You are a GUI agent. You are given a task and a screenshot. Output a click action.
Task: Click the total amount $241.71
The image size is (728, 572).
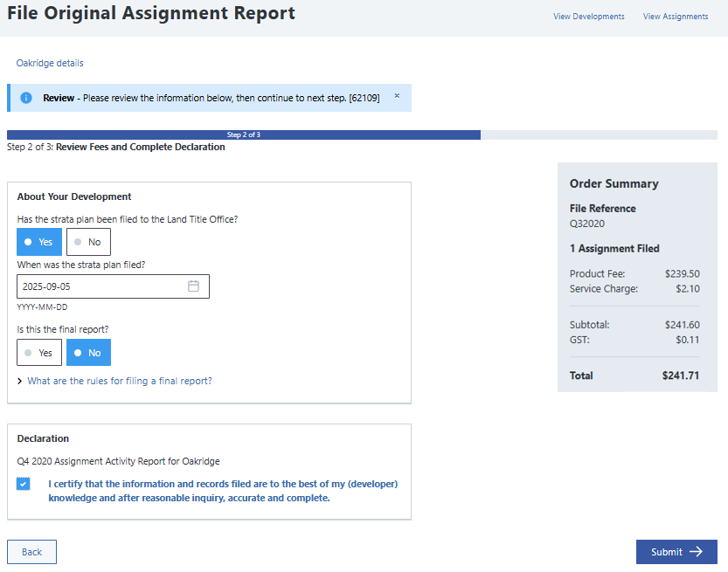(x=680, y=376)
